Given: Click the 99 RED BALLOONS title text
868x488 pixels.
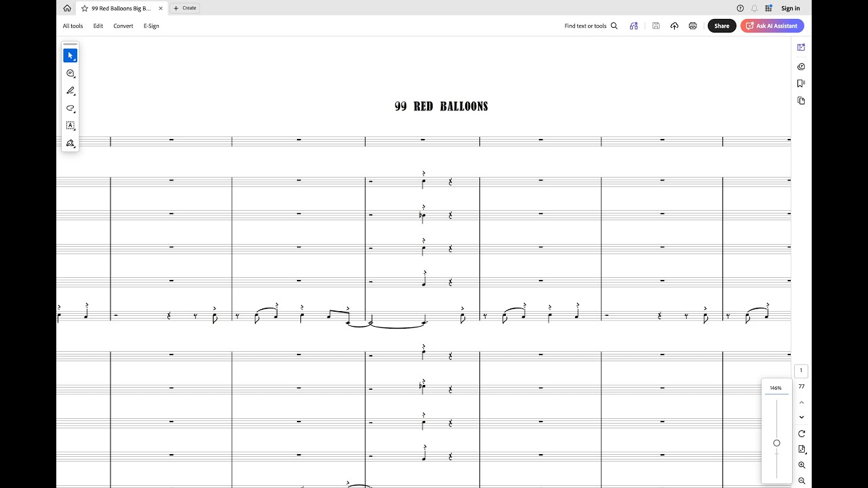Looking at the screenshot, I should point(441,106).
